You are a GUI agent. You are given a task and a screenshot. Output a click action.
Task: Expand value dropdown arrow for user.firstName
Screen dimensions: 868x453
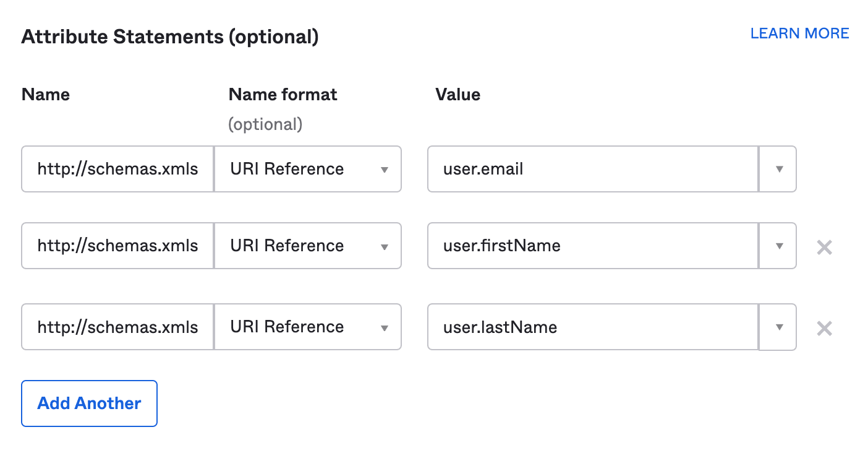pos(778,246)
